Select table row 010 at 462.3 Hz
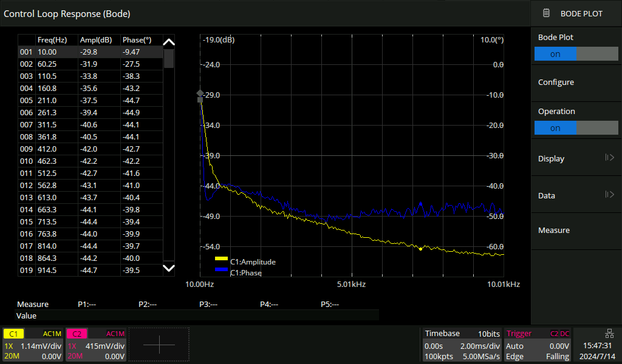 pyautogui.click(x=91, y=161)
